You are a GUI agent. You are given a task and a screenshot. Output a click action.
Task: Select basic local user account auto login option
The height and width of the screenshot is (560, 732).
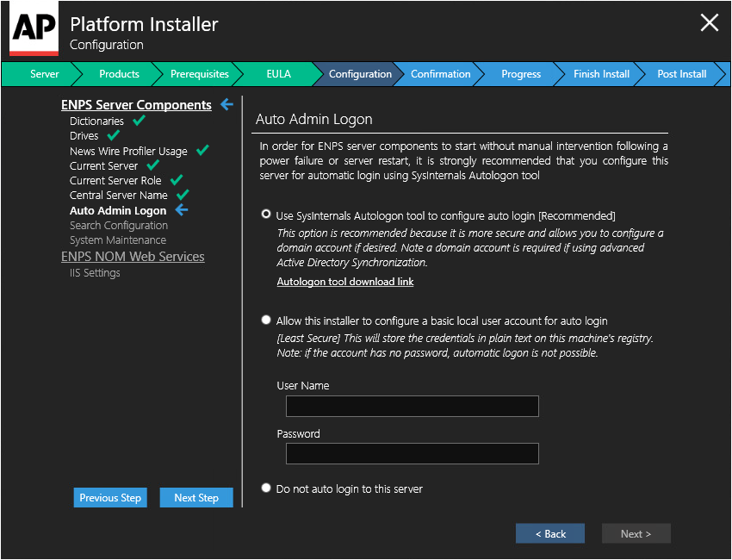[266, 320]
